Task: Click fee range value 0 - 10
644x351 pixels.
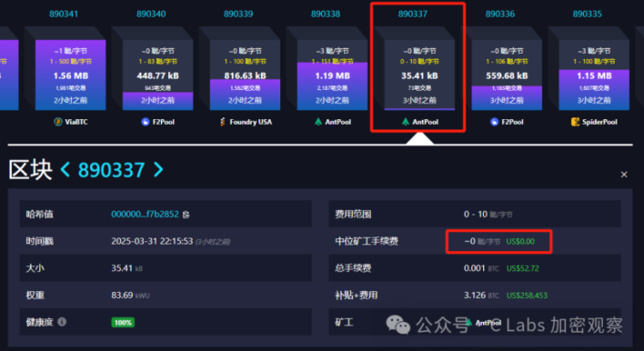Action: (476, 214)
